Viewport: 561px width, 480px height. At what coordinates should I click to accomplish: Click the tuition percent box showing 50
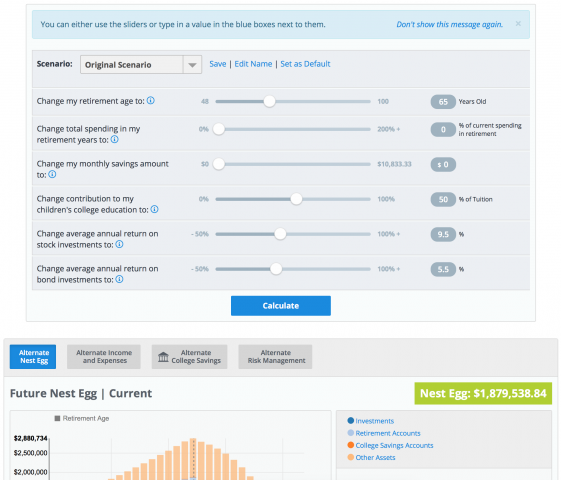(x=443, y=199)
